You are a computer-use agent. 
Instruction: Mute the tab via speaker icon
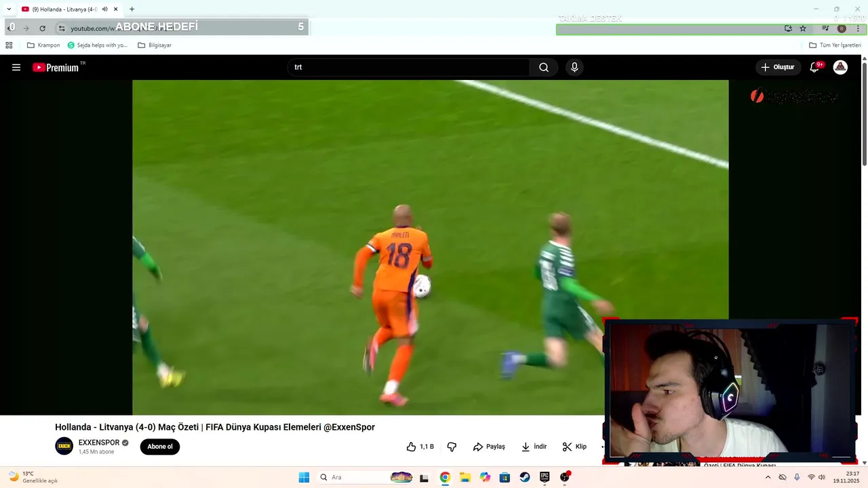[x=104, y=9]
